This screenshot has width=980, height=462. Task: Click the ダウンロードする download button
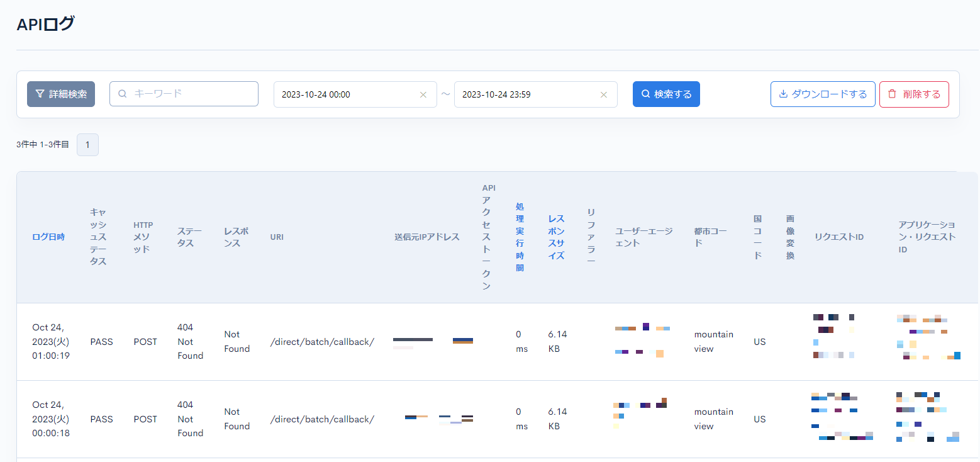(823, 93)
